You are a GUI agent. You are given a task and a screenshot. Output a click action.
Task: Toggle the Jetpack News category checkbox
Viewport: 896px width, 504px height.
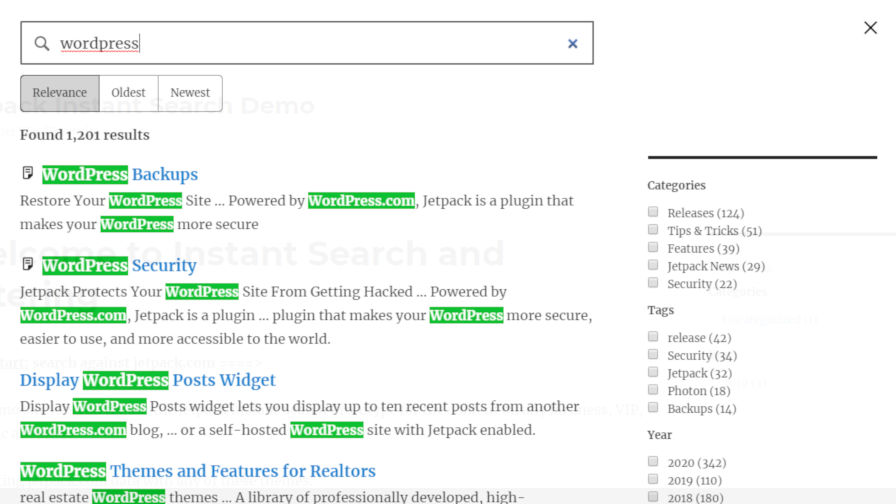click(653, 266)
